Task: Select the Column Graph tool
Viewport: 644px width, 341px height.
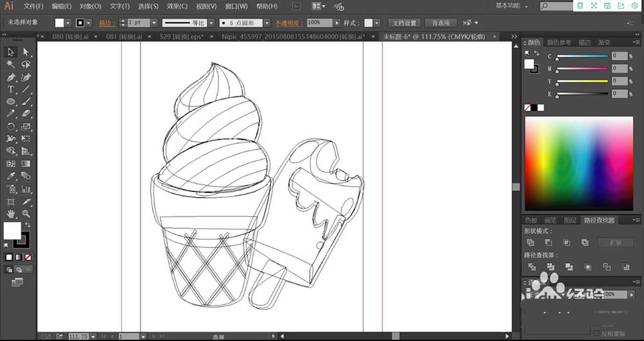Action: (x=26, y=190)
